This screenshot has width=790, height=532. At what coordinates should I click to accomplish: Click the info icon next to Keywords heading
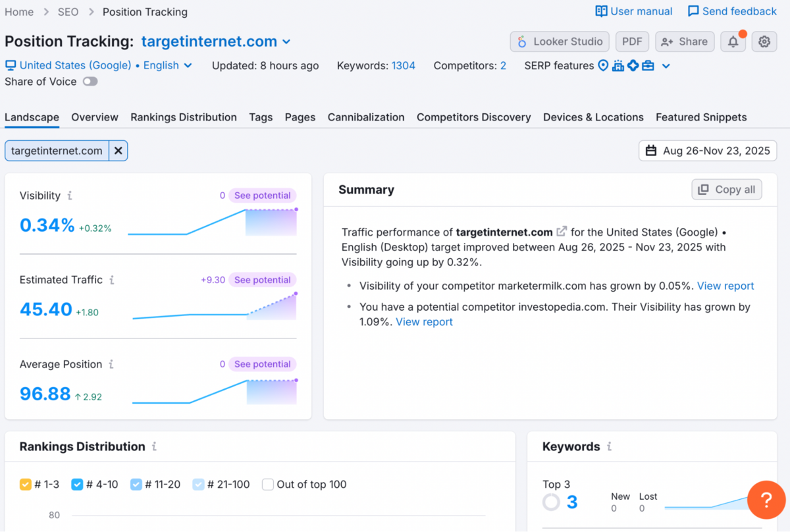(609, 446)
